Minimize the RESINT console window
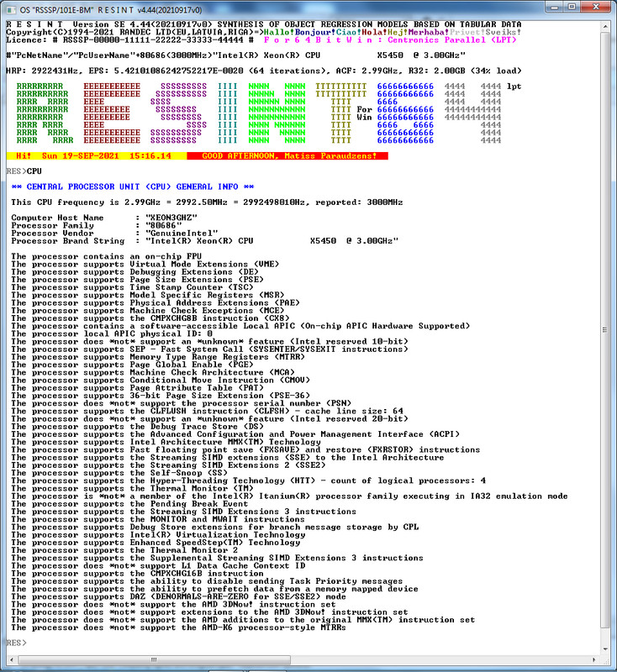This screenshot has height=672, width=617. pos(555,7)
